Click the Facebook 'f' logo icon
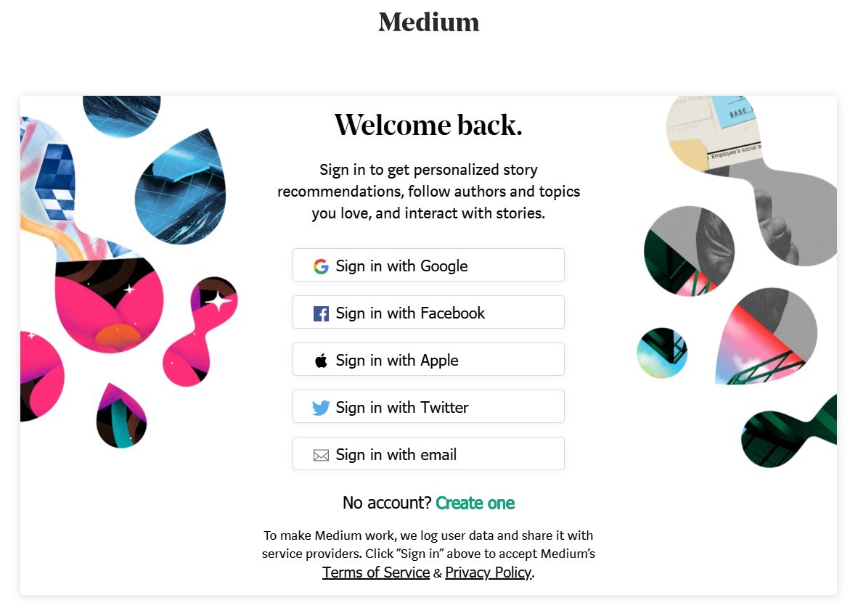This screenshot has height=616, width=858. (x=321, y=313)
